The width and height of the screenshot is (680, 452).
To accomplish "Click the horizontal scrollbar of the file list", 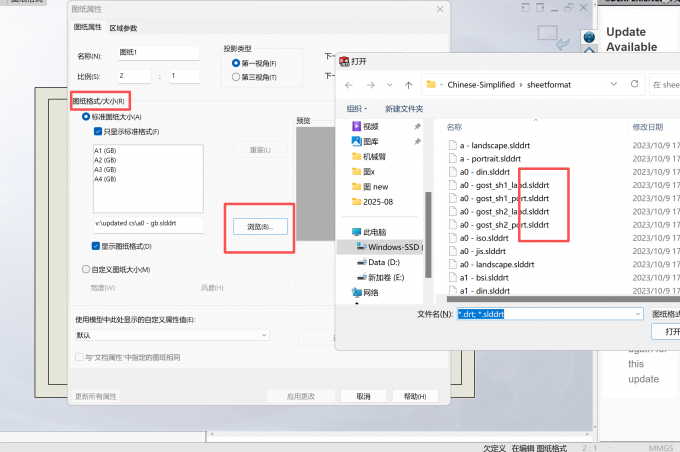I will pos(563,298).
